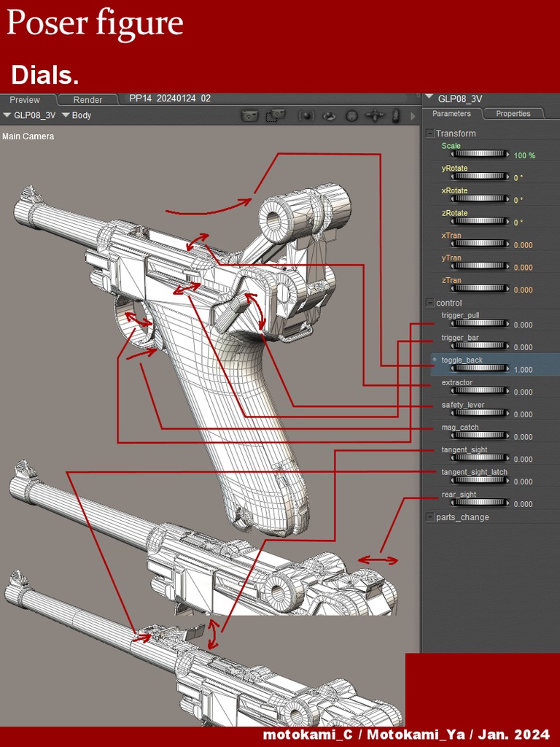
Task: Click the yTran dial
Action: click(x=480, y=266)
